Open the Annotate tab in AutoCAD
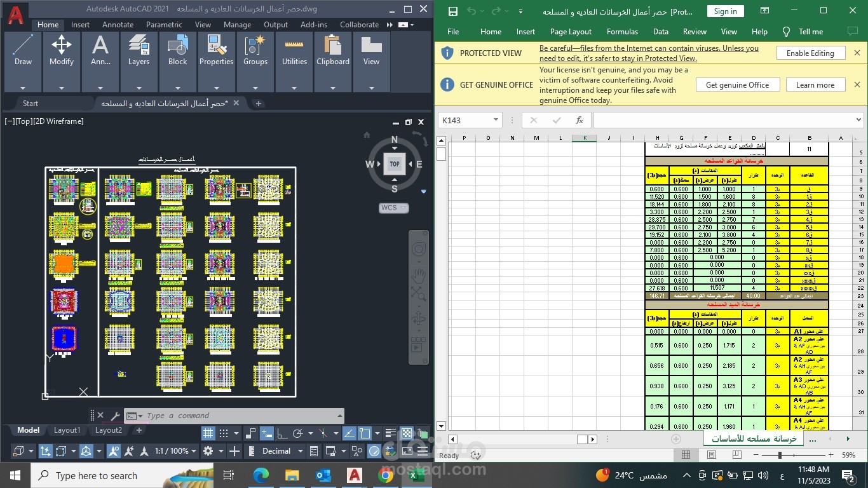The width and height of the screenshot is (868, 488). click(x=118, y=25)
